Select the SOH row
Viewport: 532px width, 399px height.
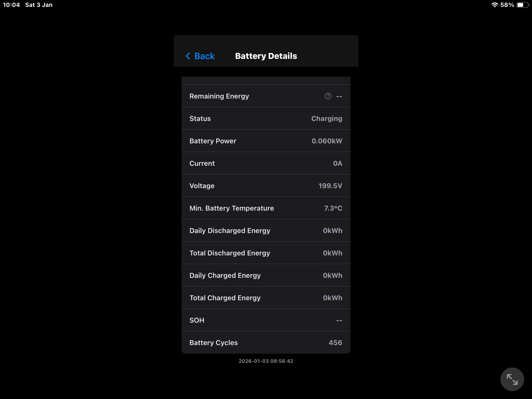(x=266, y=320)
